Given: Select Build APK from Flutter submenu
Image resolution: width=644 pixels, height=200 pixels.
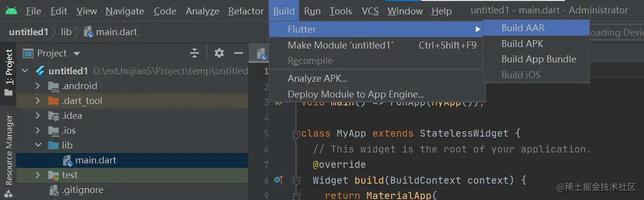Looking at the screenshot, I should 536,44.
